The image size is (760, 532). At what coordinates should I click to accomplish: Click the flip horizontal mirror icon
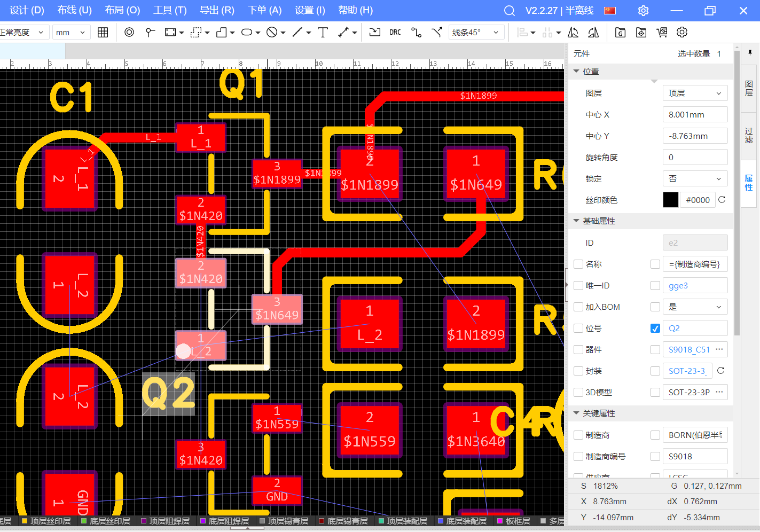point(573,33)
